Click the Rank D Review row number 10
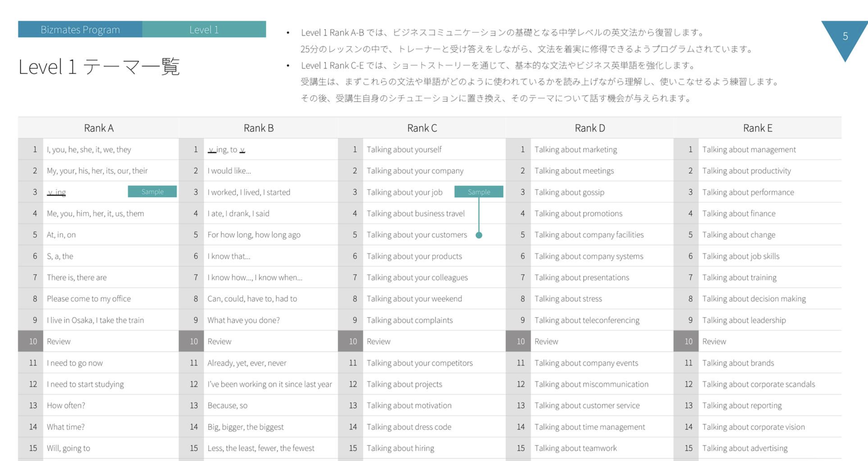The width and height of the screenshot is (868, 461). coord(520,341)
